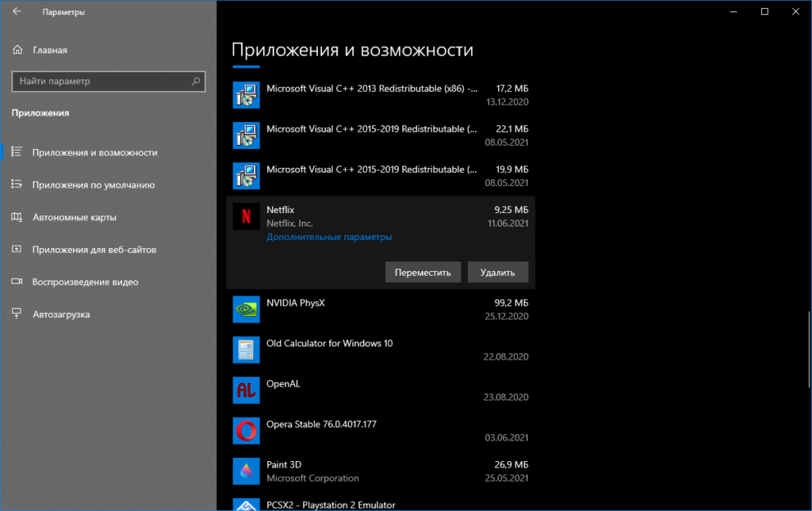Click the startup icon beside Автозагрузка
Viewport: 812px width, 511px height.
coord(17,314)
